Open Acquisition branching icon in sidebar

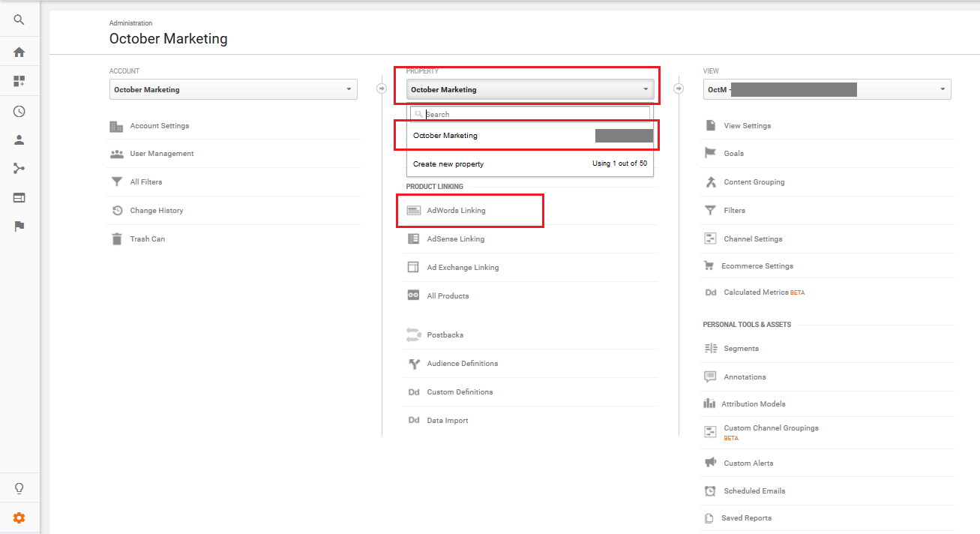tap(19, 169)
